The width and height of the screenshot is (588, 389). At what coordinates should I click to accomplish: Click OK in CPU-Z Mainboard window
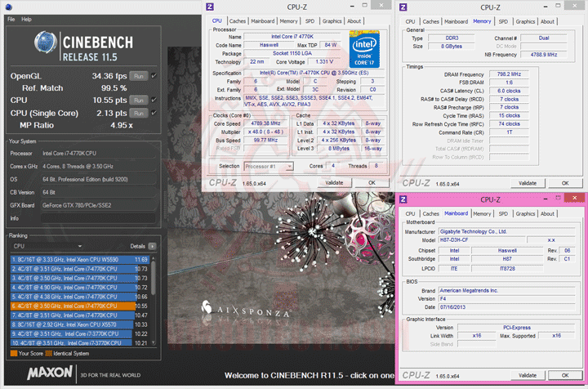pyautogui.click(x=565, y=375)
